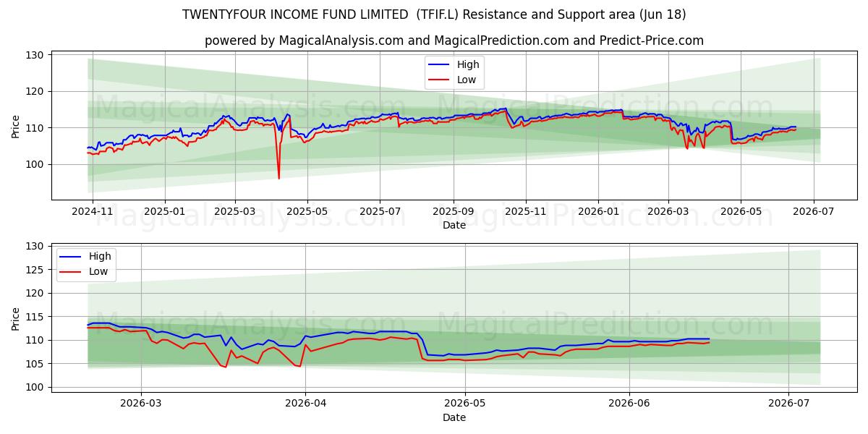Click the '2026-03' tick on the top chart

pos(668,211)
